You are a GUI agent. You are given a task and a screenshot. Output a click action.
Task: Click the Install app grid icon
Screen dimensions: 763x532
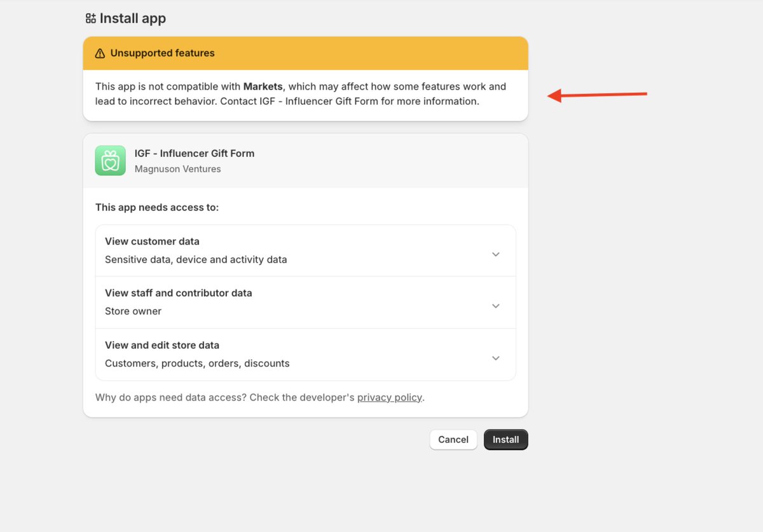point(91,18)
